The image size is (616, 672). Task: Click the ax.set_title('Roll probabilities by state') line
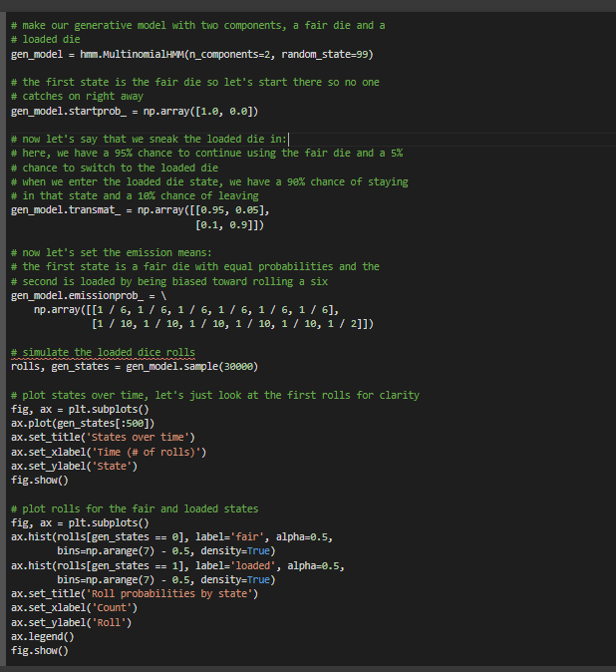[135, 594]
